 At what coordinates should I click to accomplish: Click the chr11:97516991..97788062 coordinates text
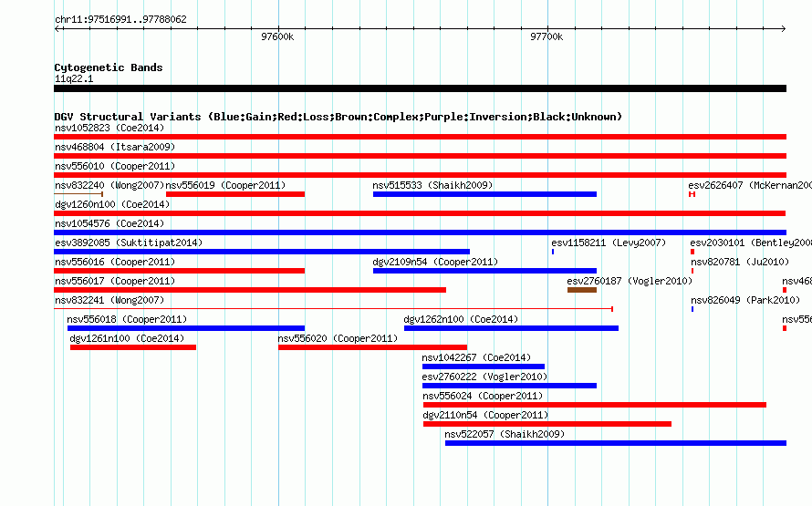pos(120,19)
